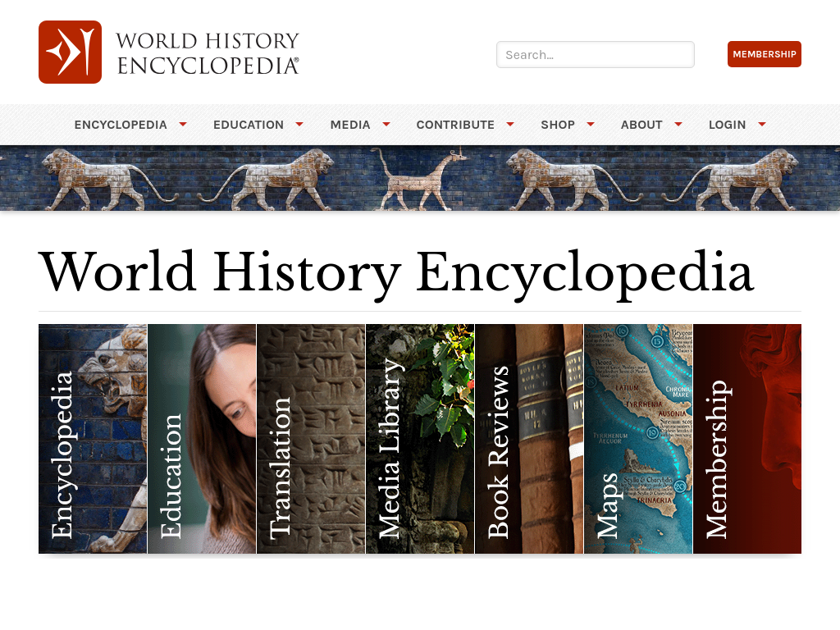The height and width of the screenshot is (630, 840).
Task: Expand the About dropdown arrow
Action: [x=678, y=125]
